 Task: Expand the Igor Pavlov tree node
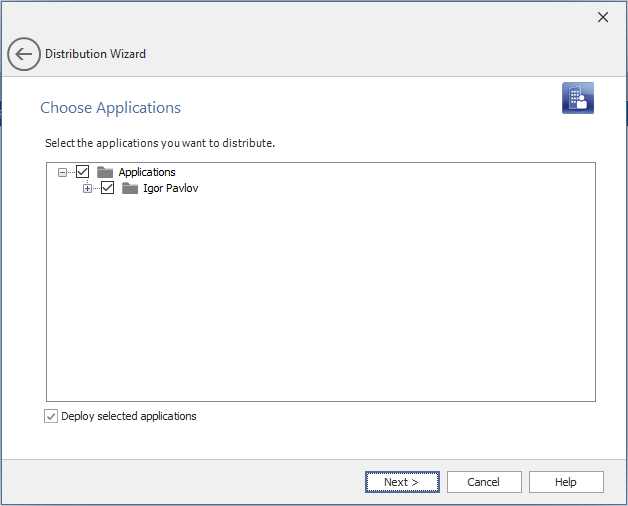[87, 188]
